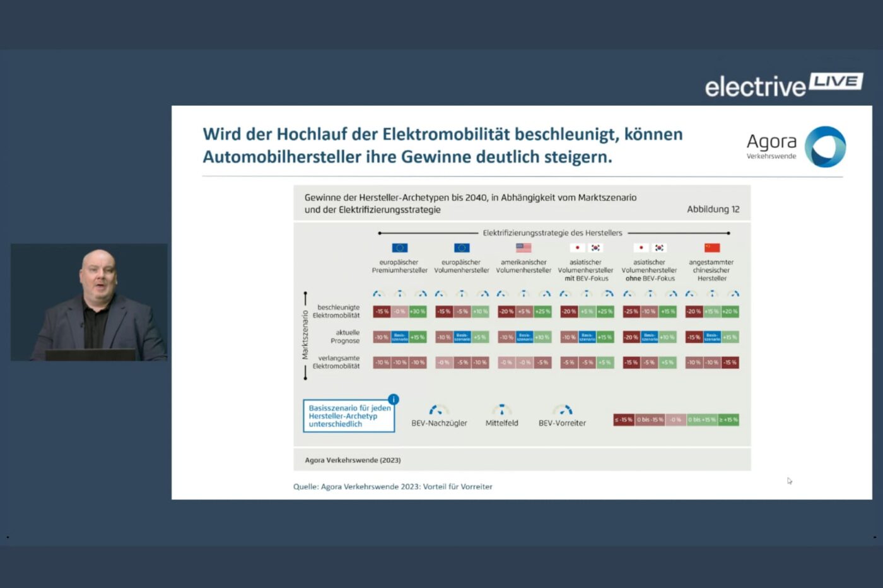Click the Chinese flag above angestammter chinesischer Hersteller
The image size is (883, 588).
[712, 248]
